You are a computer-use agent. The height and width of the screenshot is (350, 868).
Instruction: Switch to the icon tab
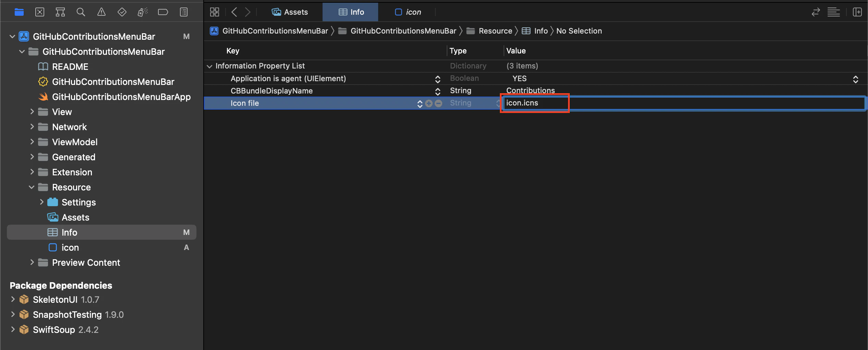(408, 12)
